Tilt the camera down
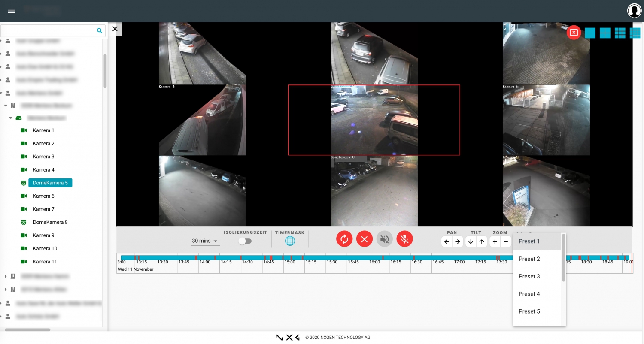This screenshot has width=644, height=344. 471,241
